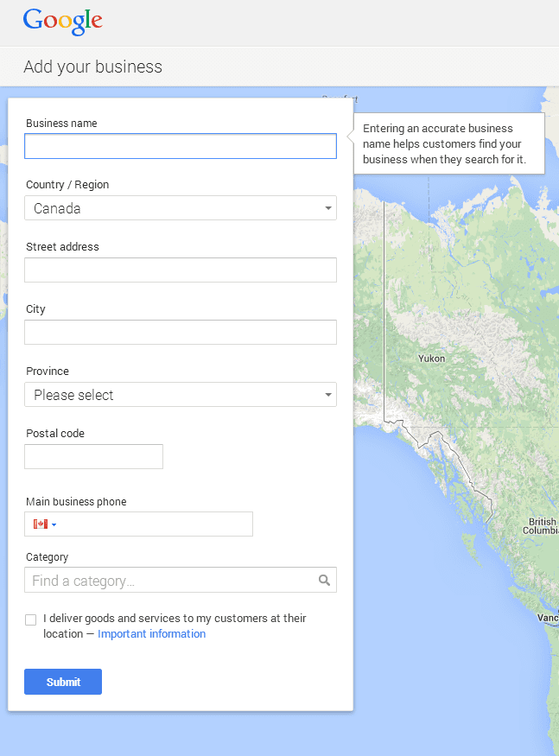The image size is (559, 756).
Task: Click the Postal code input
Action: pos(93,456)
